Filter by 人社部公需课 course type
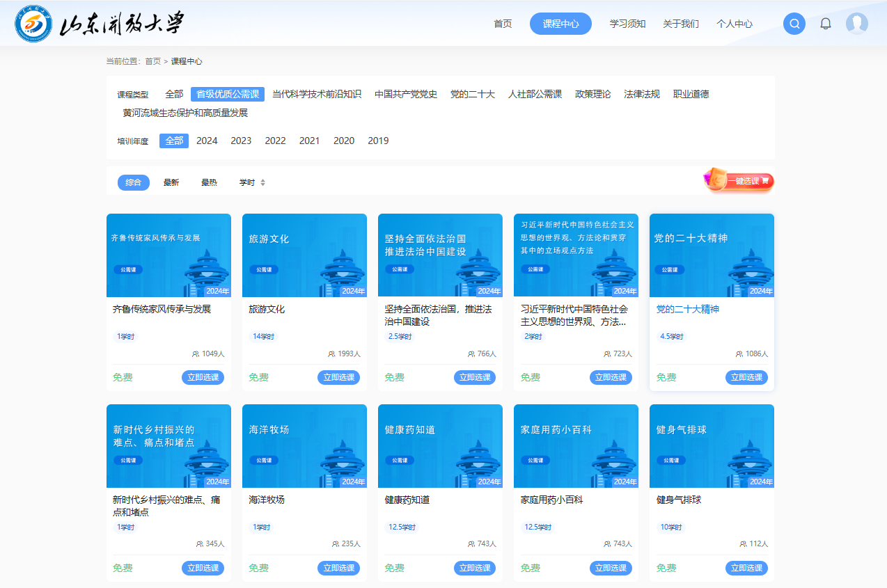 pyautogui.click(x=535, y=94)
